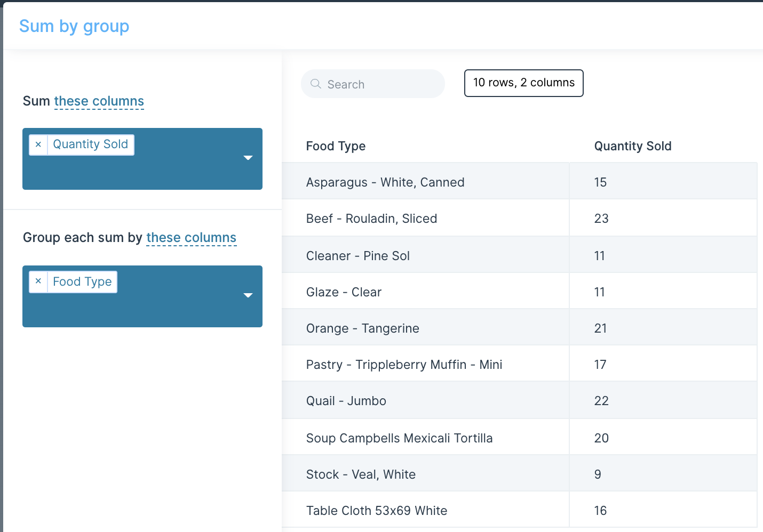
Task: Click quantity 9 in the Stock row
Action: pos(663,473)
